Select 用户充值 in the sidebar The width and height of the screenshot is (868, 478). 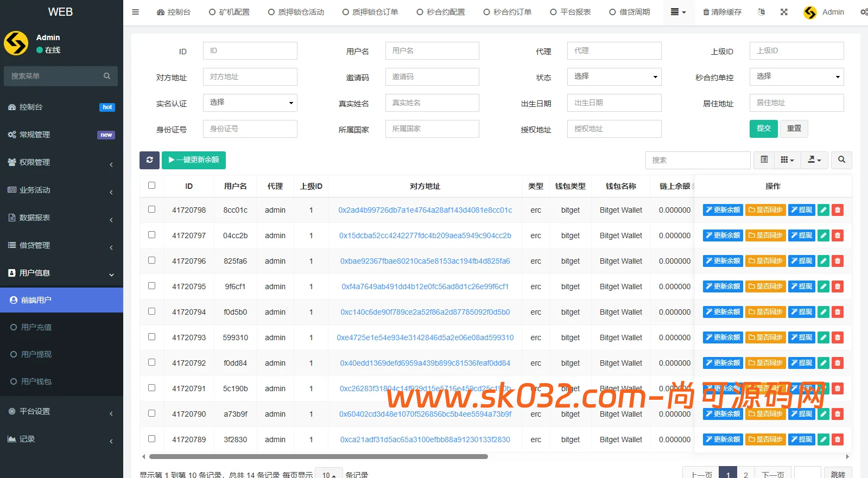coord(61,327)
